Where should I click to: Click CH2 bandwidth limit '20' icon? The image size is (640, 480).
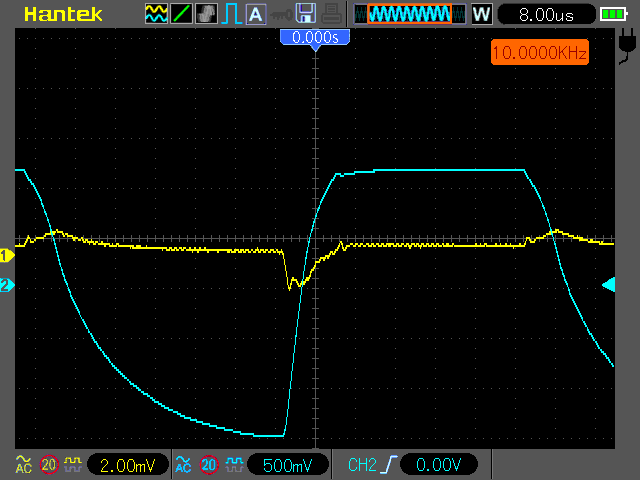coord(209,465)
